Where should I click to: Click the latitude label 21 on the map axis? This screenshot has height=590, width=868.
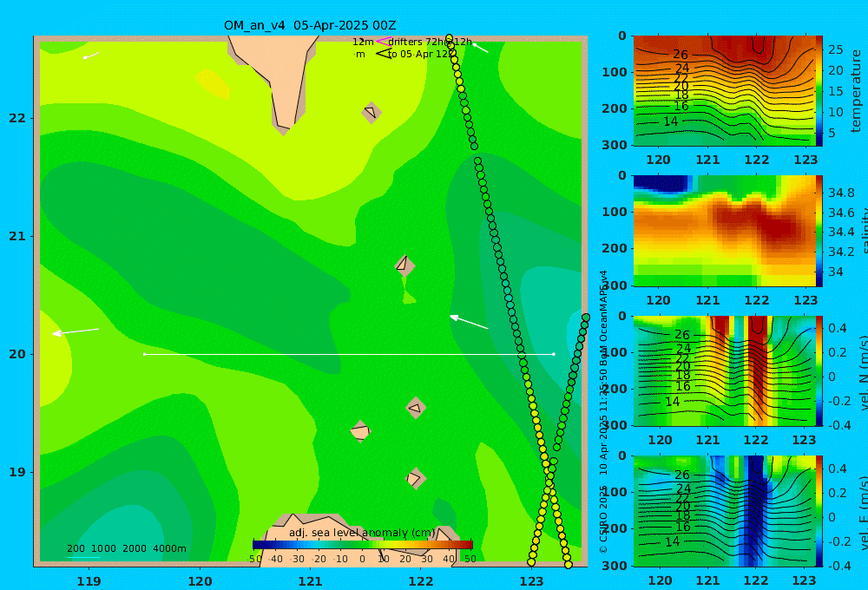click(17, 236)
